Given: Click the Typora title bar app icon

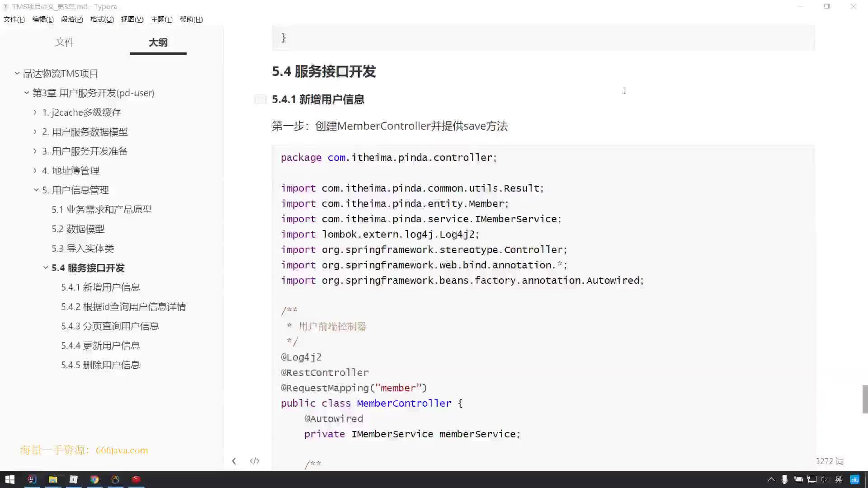Looking at the screenshot, I should pos(6,7).
